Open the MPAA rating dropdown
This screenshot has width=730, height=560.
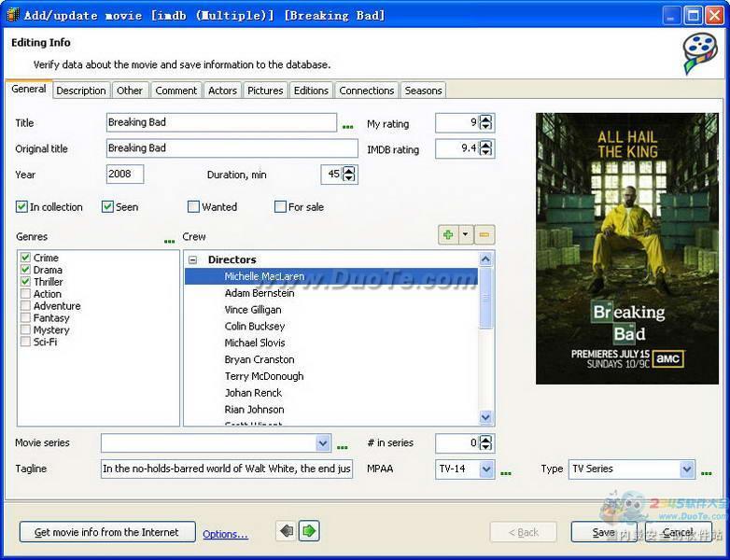(486, 469)
